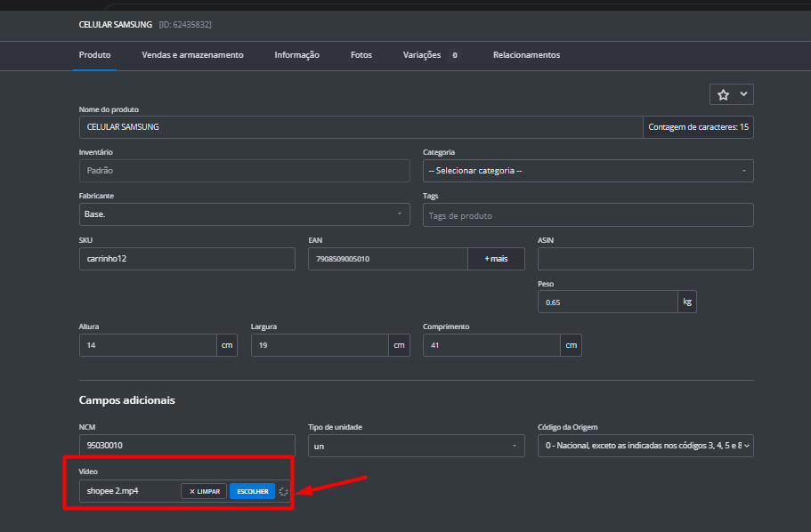Click the video upload loading spinner

pyautogui.click(x=283, y=491)
